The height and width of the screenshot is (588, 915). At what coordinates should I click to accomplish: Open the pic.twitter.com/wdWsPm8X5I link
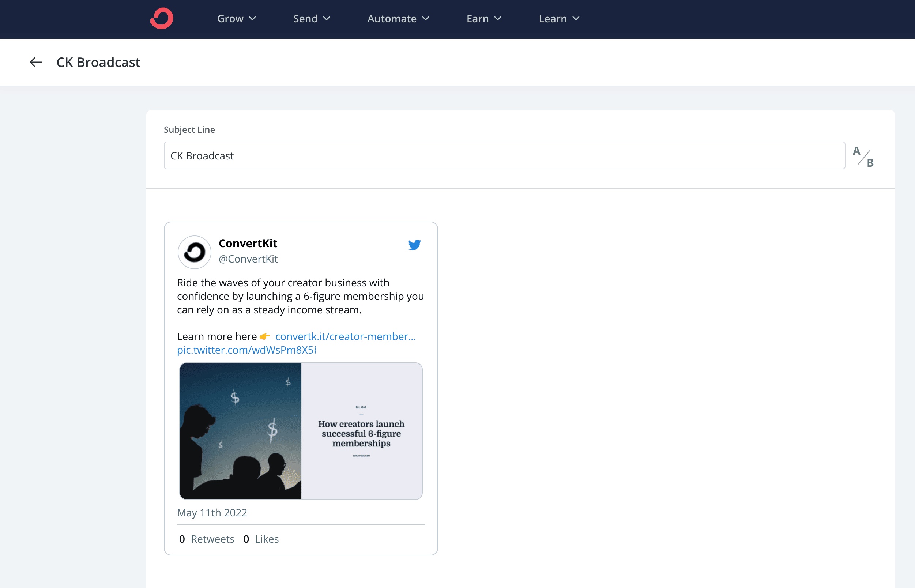pos(246,350)
